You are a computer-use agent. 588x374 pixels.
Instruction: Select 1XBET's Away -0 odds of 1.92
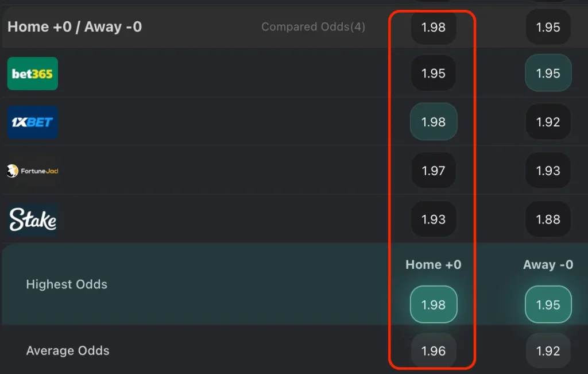pyautogui.click(x=548, y=122)
